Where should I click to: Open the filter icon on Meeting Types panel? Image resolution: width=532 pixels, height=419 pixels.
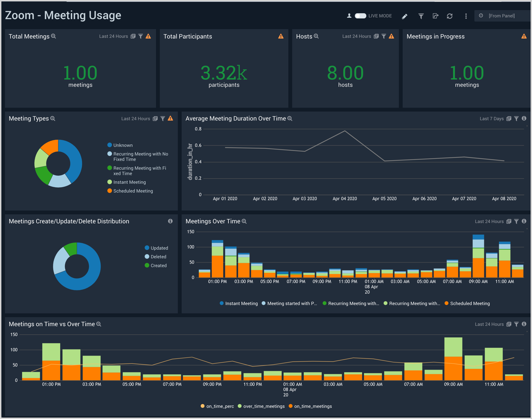tap(163, 118)
